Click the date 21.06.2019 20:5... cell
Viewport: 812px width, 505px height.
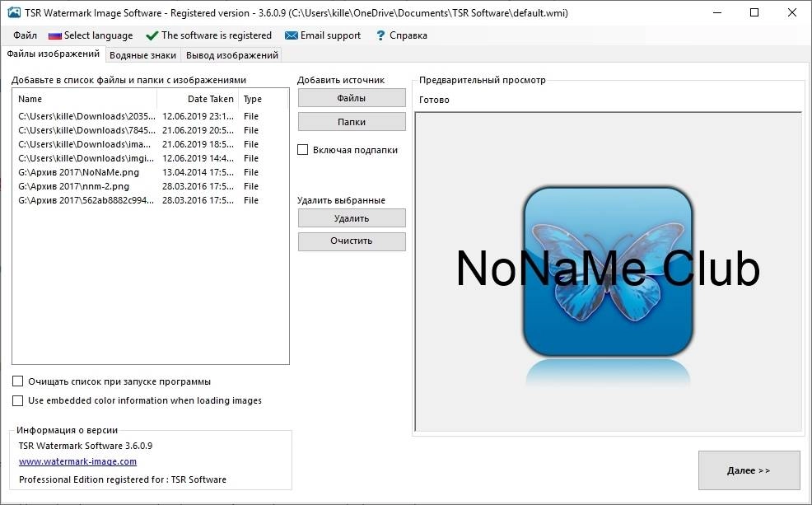pyautogui.click(x=198, y=130)
